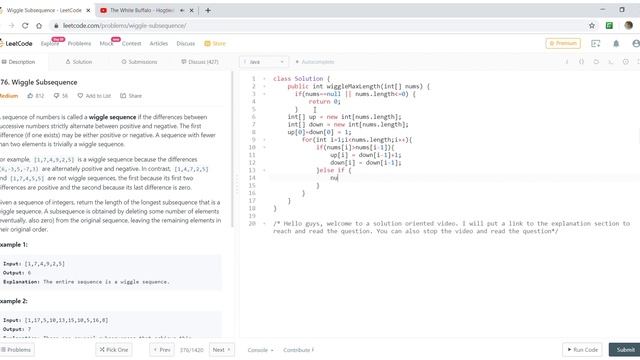Screen dimensions: 640x360
Task: Close the White Buffalo YouTube tab
Action: [x=191, y=10]
